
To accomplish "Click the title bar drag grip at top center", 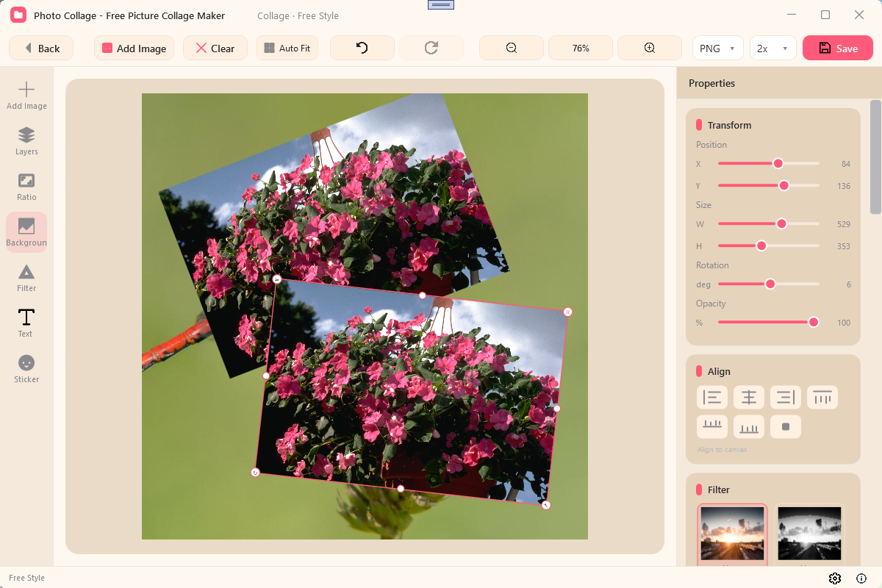I will [441, 4].
